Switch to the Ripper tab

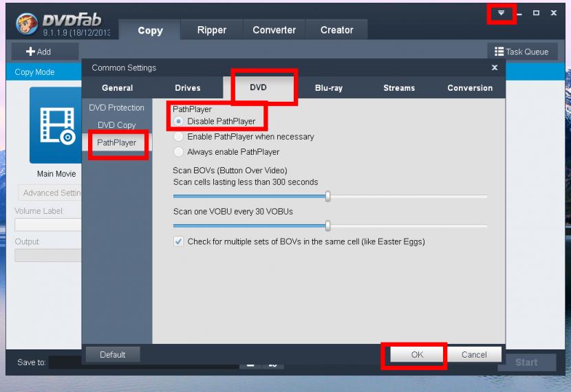pos(212,30)
